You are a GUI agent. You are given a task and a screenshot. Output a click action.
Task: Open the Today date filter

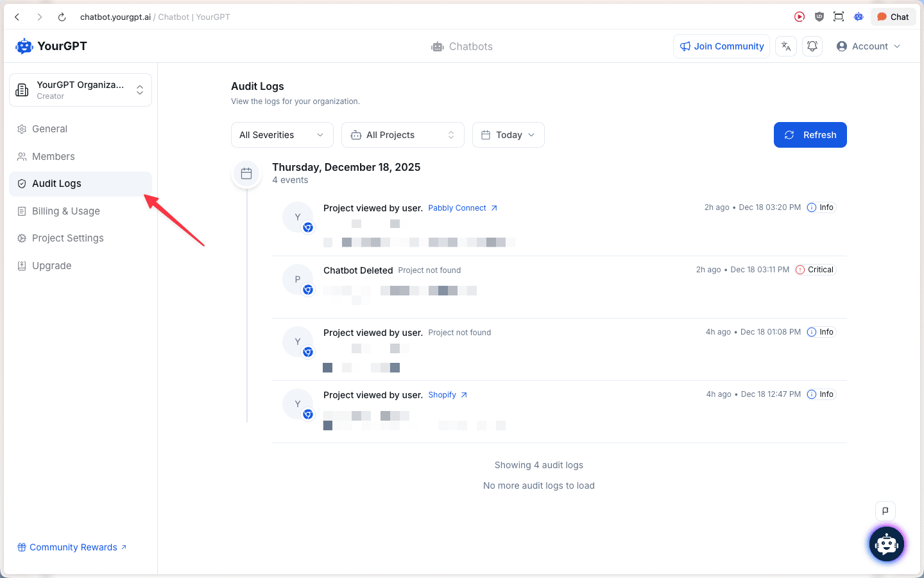pyautogui.click(x=508, y=135)
